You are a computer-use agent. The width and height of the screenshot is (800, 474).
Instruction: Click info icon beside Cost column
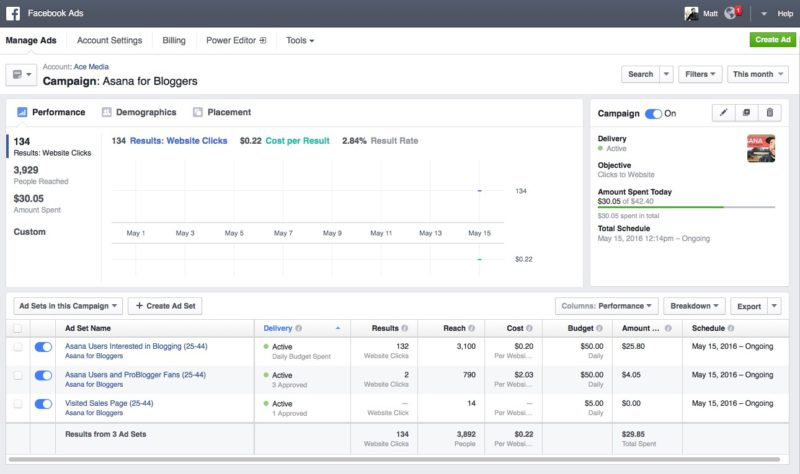point(529,329)
